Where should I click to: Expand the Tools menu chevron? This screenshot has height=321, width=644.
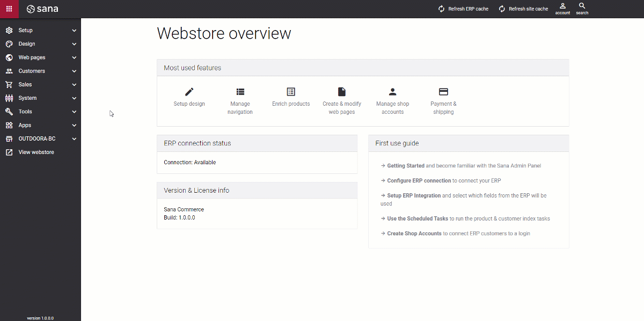pyautogui.click(x=74, y=112)
